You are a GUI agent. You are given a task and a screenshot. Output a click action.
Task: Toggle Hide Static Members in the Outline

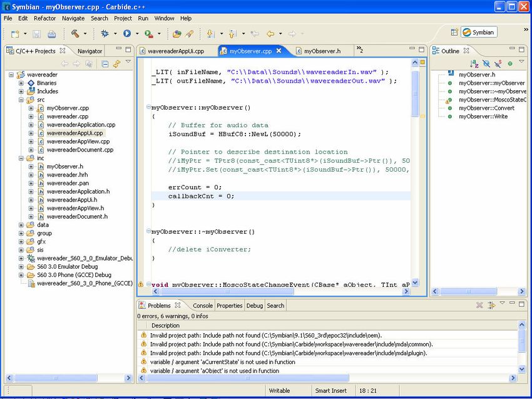(x=498, y=63)
